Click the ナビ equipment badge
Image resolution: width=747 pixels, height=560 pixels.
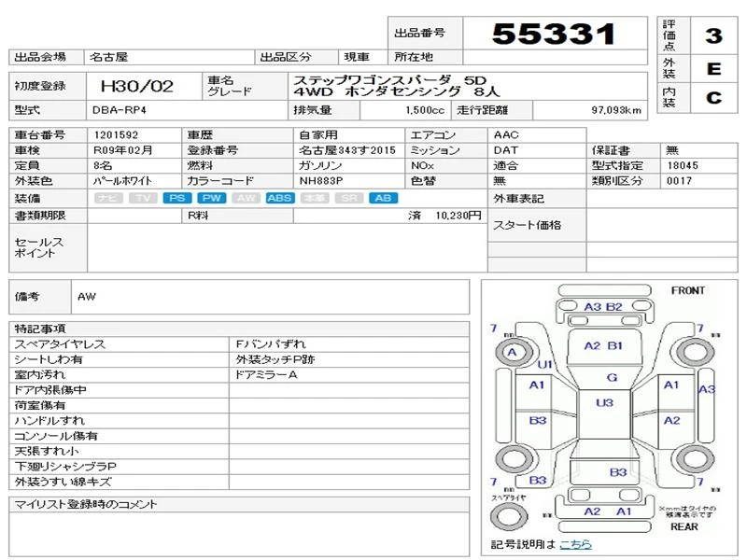109,198
